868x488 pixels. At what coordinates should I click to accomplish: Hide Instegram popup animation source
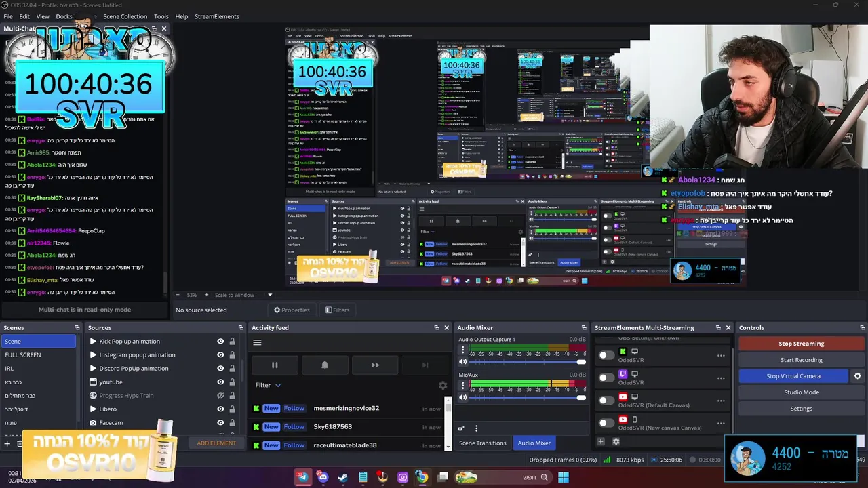tap(220, 355)
